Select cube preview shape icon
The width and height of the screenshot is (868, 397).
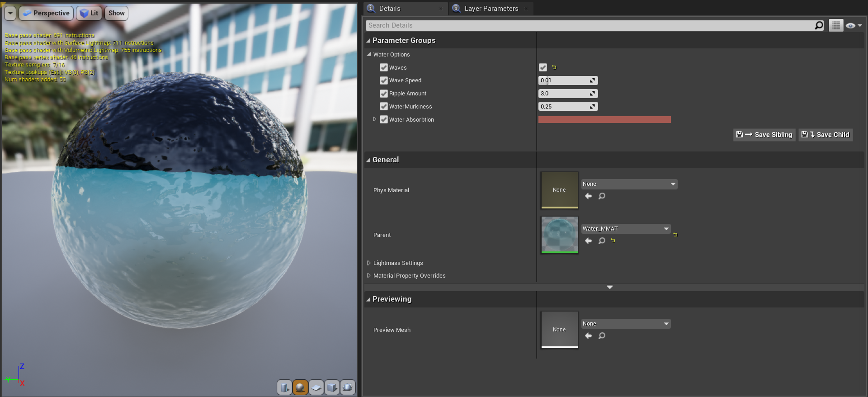coord(332,388)
